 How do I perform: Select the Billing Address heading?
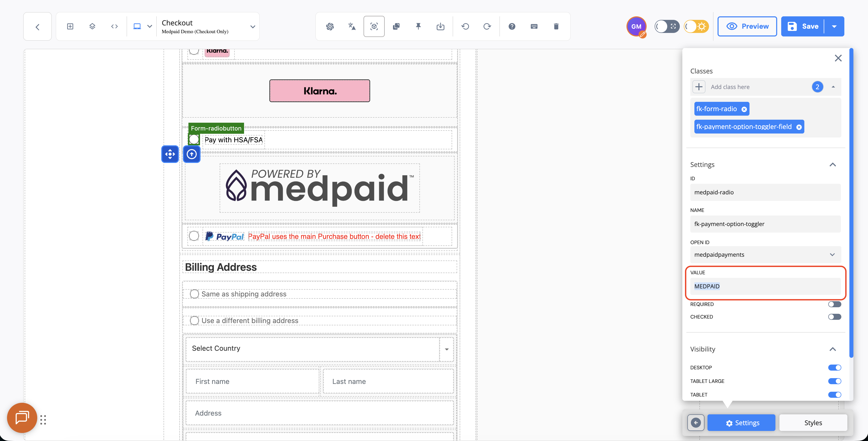coord(221,267)
